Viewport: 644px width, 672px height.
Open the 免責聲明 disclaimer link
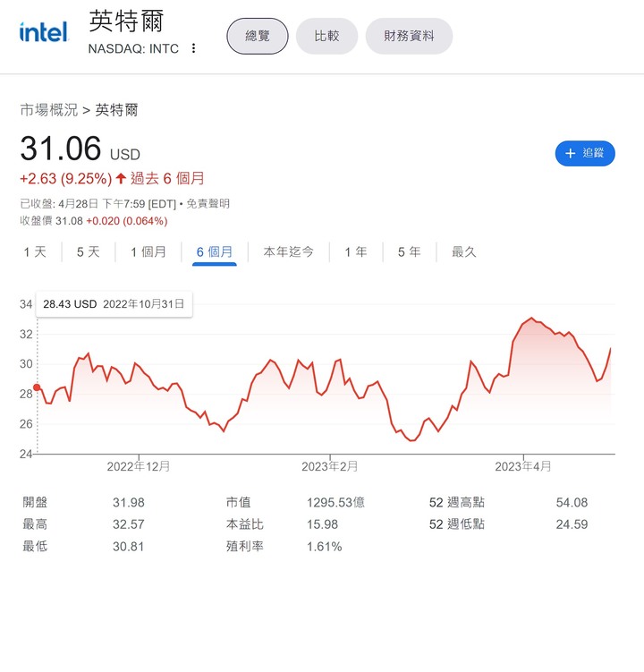208,204
